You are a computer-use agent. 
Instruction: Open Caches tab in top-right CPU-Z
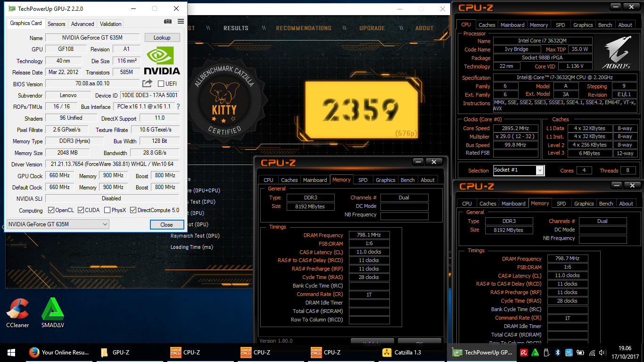[x=487, y=25]
